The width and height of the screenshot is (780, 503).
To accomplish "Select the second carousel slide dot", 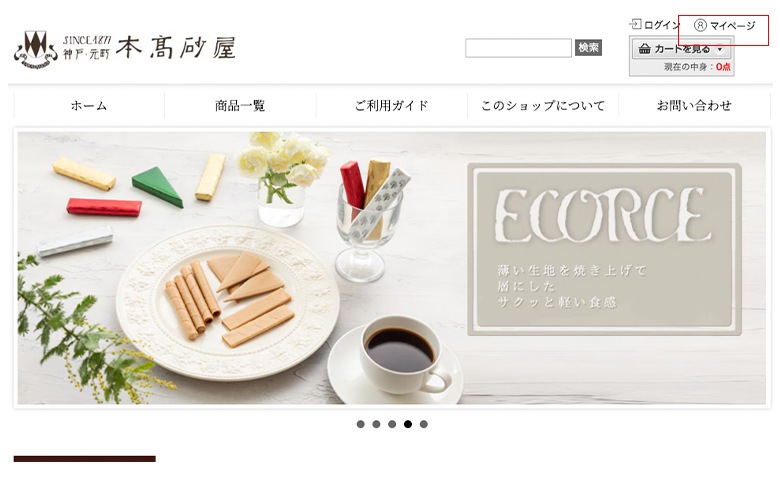I will pos(376,424).
